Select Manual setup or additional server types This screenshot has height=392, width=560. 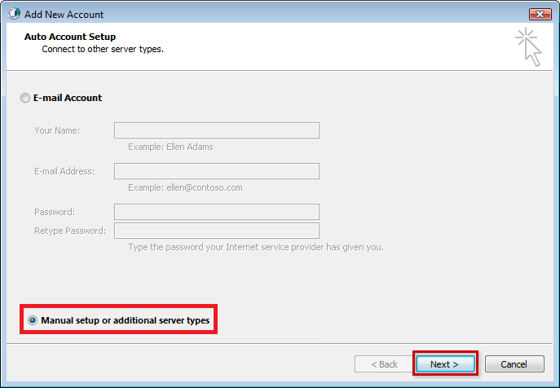(x=33, y=320)
